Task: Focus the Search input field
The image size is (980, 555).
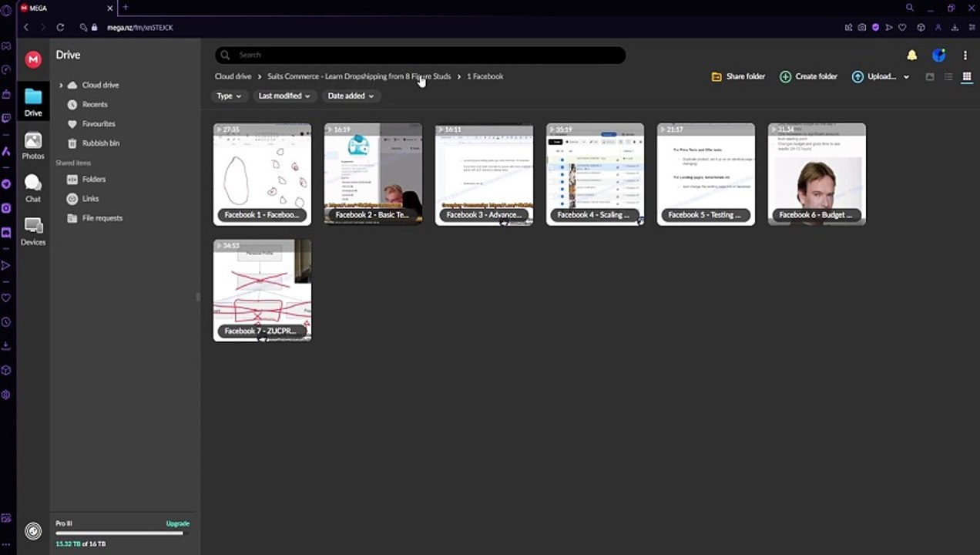Action: click(x=420, y=55)
